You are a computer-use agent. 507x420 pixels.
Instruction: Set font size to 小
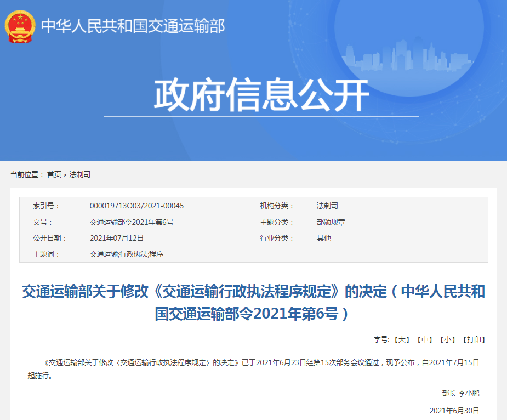point(447,340)
